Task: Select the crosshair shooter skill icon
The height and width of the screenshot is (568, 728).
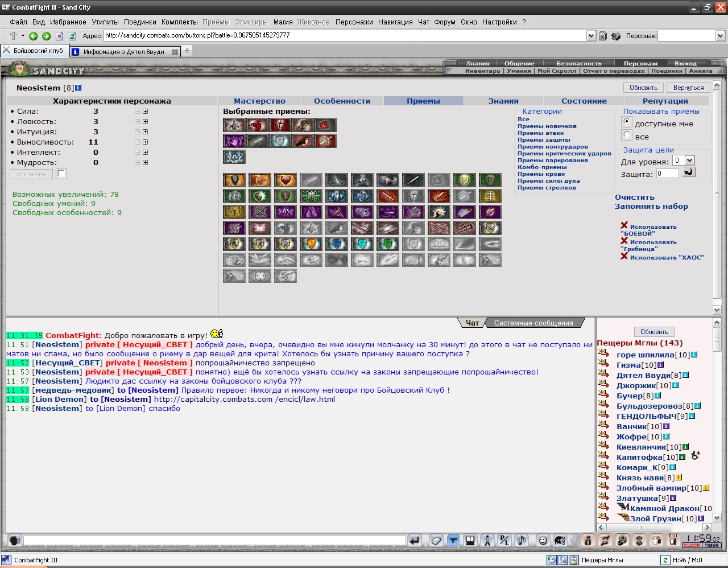Action: [x=260, y=276]
